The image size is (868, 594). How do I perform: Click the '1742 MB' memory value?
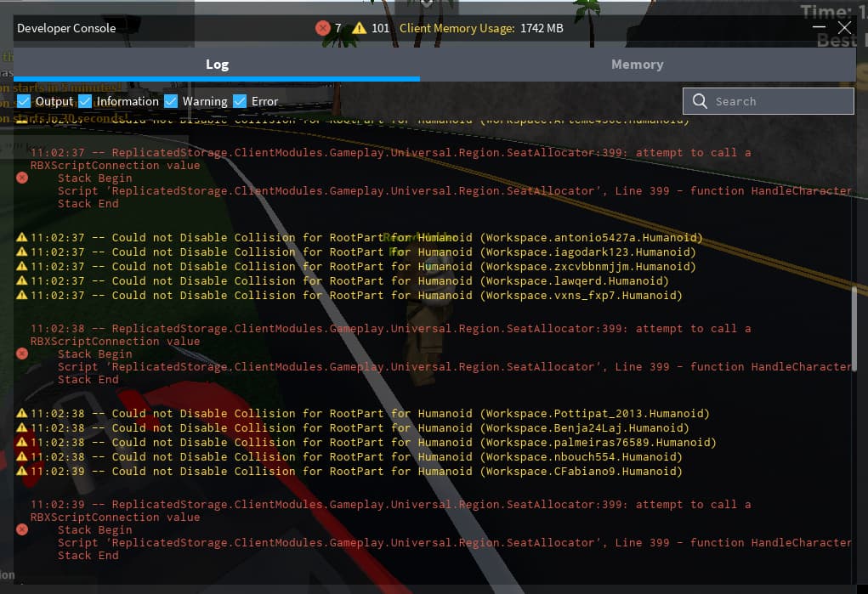pyautogui.click(x=542, y=28)
